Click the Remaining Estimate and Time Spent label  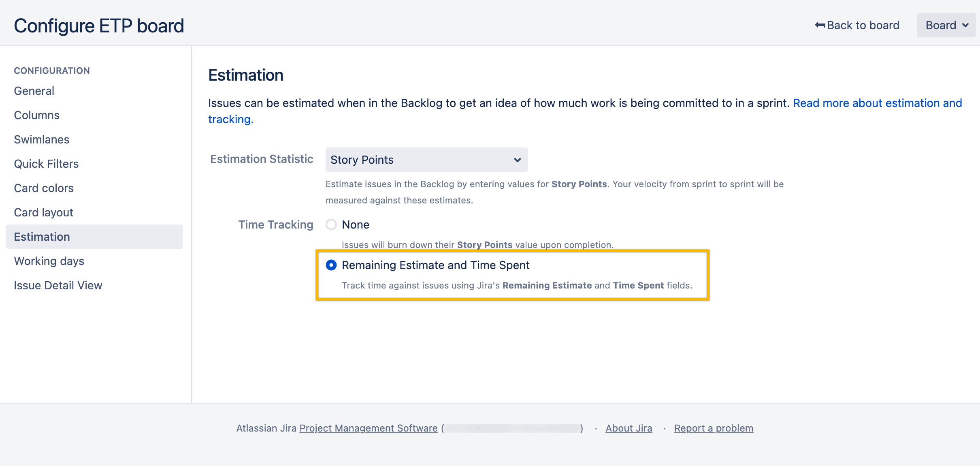[x=435, y=265]
